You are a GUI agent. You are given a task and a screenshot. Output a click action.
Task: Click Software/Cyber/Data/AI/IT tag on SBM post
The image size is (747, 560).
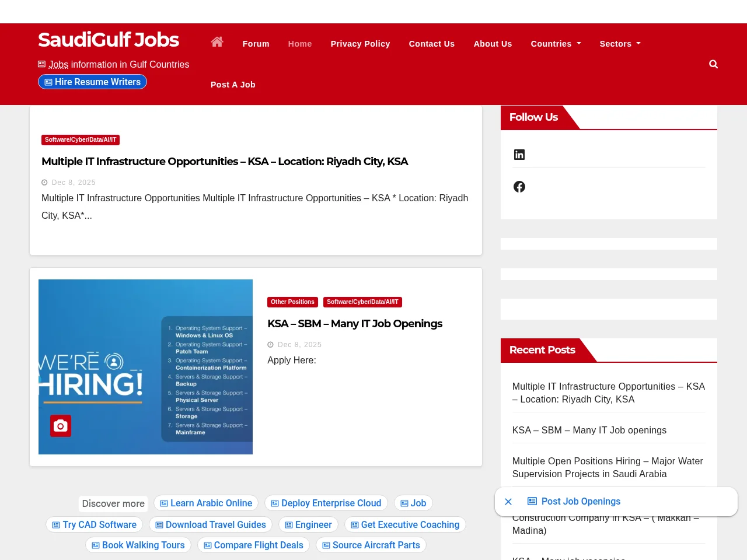(x=362, y=302)
